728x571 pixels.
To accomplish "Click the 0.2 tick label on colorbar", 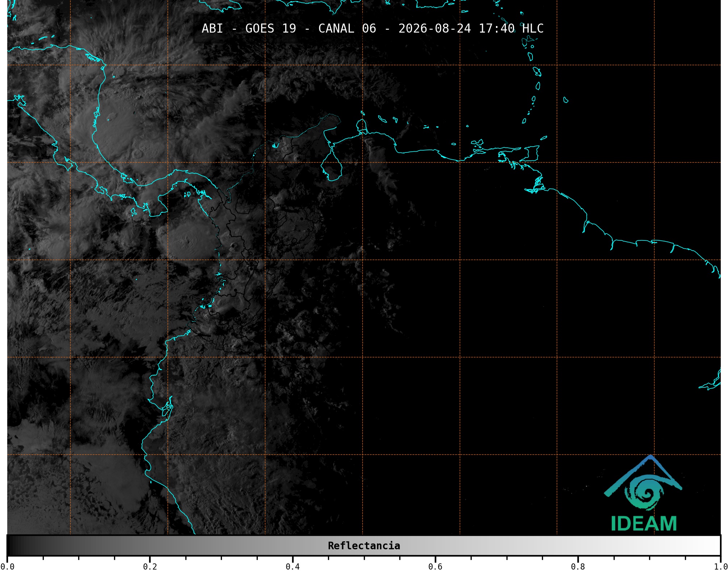I will point(150,566).
